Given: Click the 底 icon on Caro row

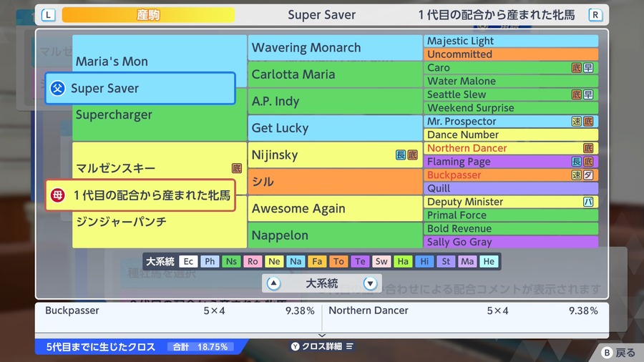Looking at the screenshot, I should [577, 68].
